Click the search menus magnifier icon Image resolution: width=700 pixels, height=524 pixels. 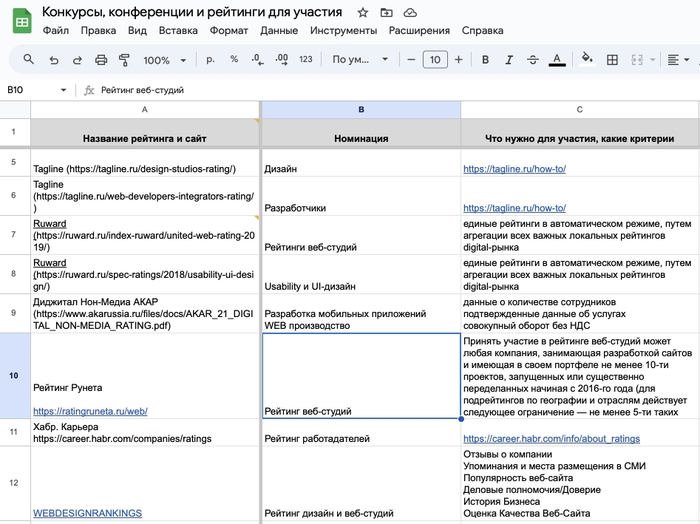pos(28,60)
